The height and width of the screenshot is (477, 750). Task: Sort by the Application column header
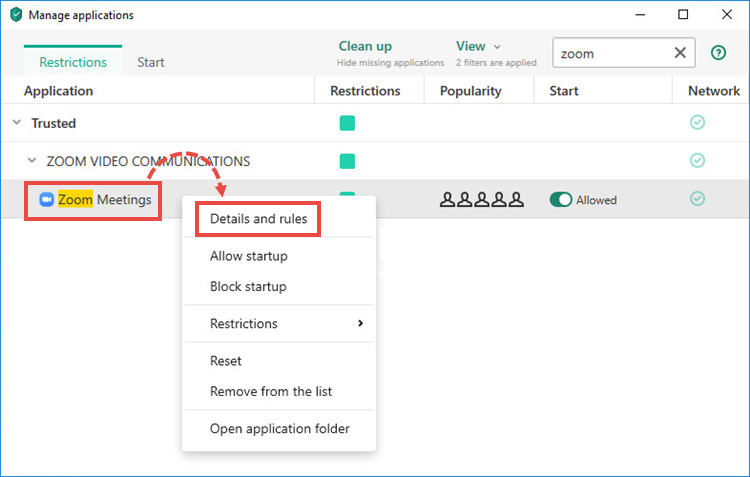[58, 91]
